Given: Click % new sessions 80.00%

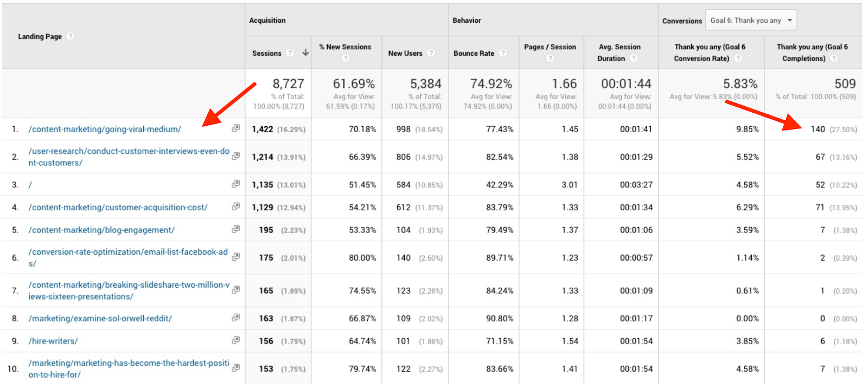Looking at the screenshot, I should 362,257.
